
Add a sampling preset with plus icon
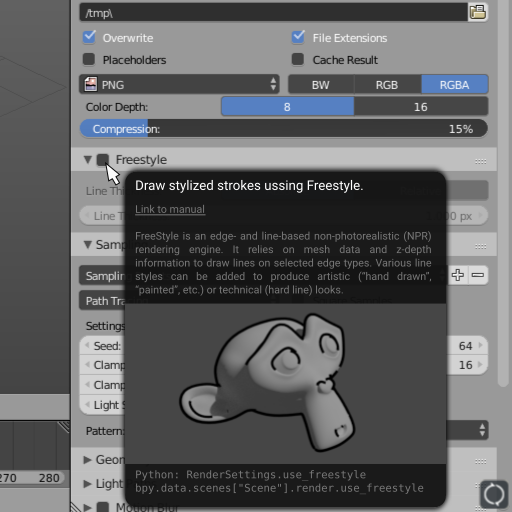click(458, 275)
